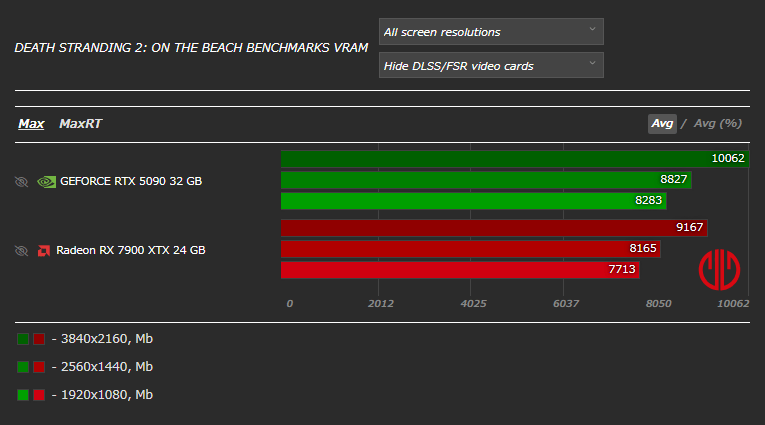Click the dark red 3840x2160 legend swatch
765x425 pixels.
(x=39, y=339)
